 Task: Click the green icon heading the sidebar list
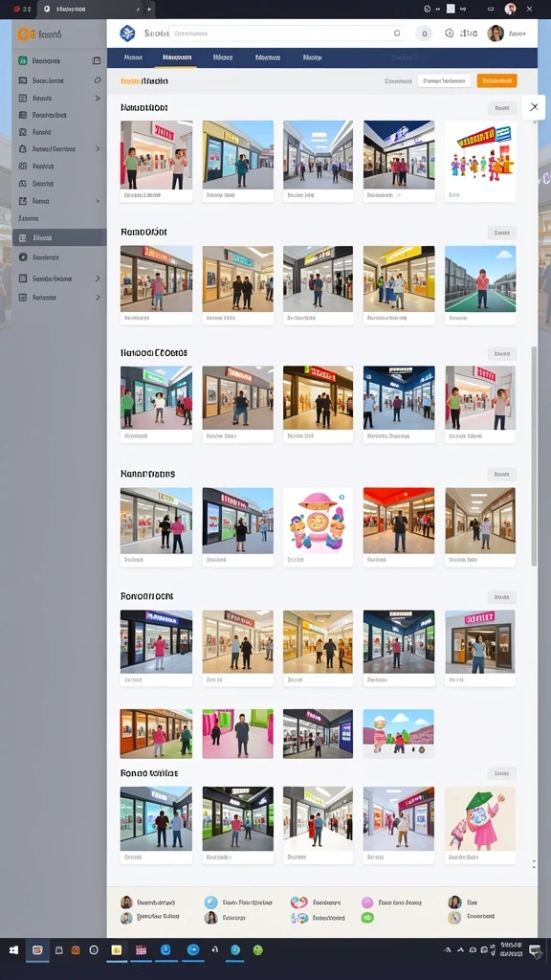(x=23, y=60)
